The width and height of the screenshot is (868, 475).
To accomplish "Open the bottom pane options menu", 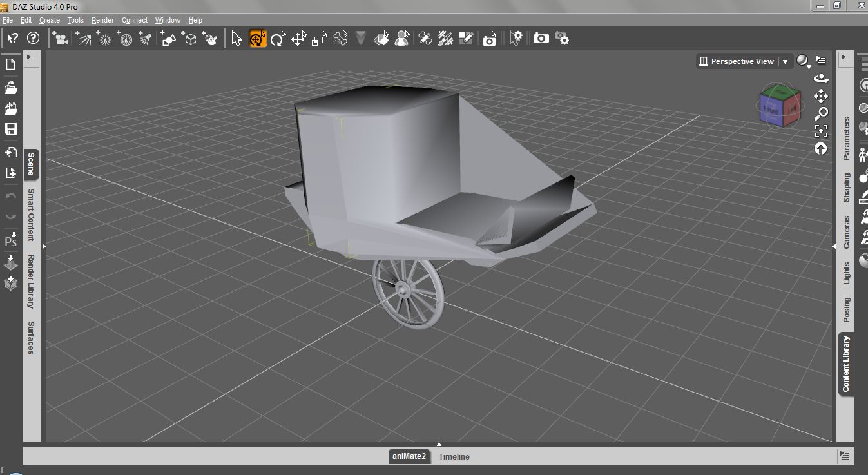I will [x=845, y=455].
